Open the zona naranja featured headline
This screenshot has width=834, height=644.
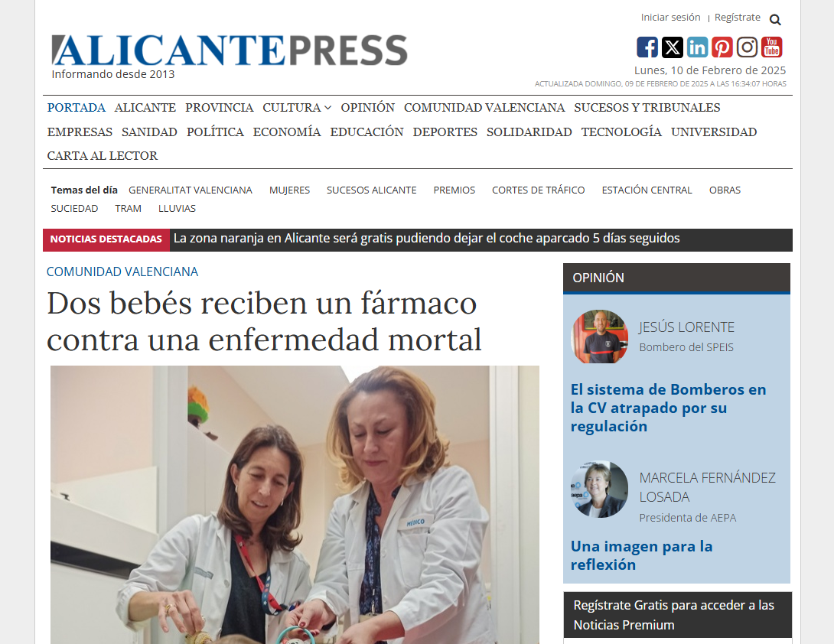tap(427, 238)
